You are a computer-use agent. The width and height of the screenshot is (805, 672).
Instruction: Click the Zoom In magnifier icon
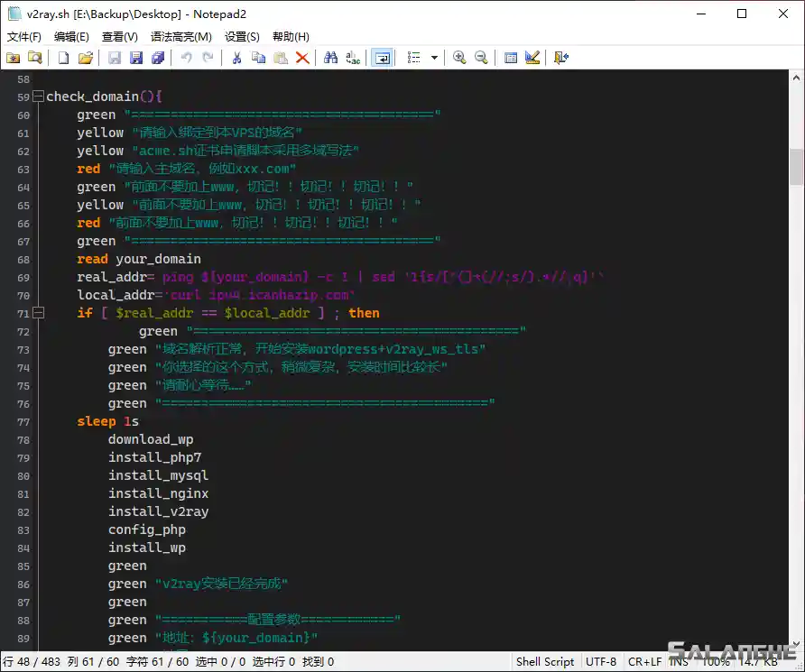coord(459,58)
